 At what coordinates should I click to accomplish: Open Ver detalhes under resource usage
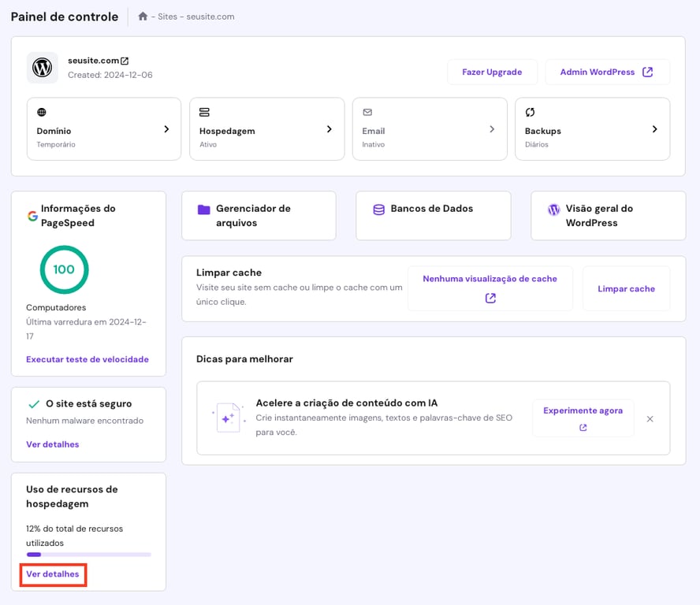pos(52,574)
